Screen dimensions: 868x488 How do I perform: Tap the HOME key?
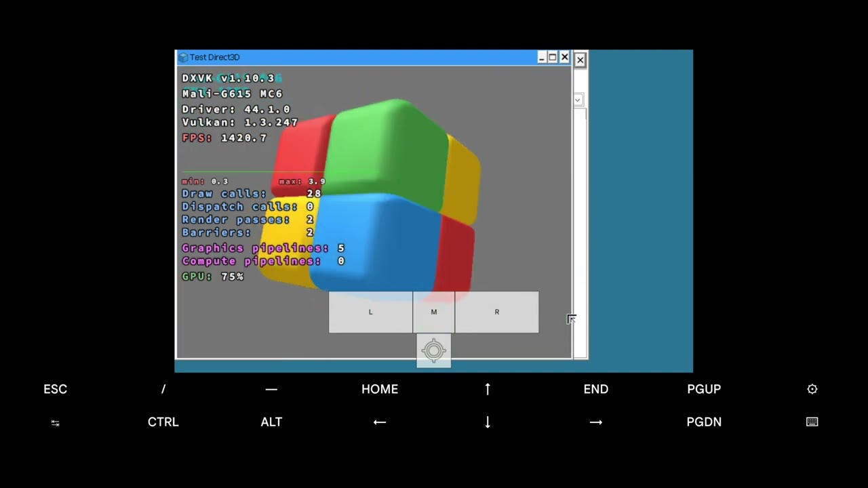(380, 389)
